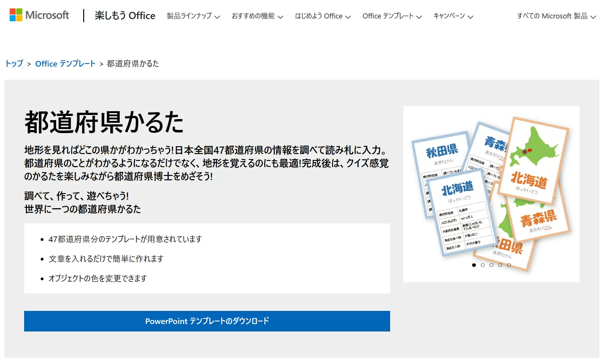Go to トップ breadcrumb link

(14, 63)
